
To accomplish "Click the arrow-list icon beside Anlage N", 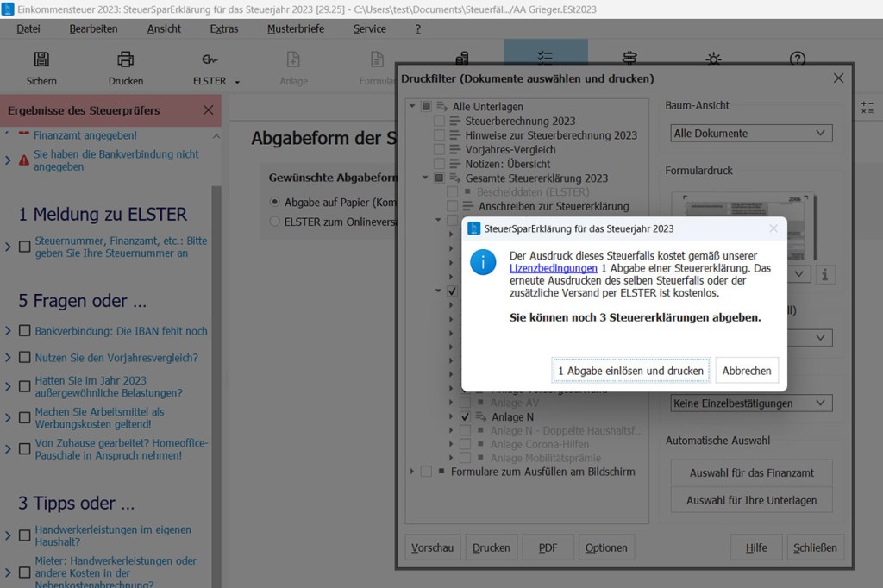I will tap(481, 416).
